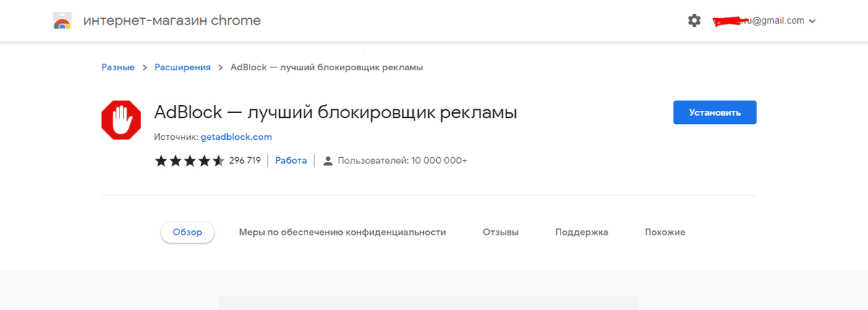The image size is (868, 310).
Task: Click the Chrome Web Store rainbow logo
Action: point(63,22)
